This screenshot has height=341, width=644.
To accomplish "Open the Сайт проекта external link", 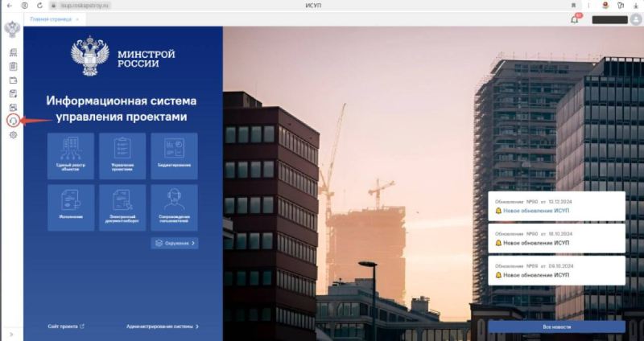I will pos(66,327).
